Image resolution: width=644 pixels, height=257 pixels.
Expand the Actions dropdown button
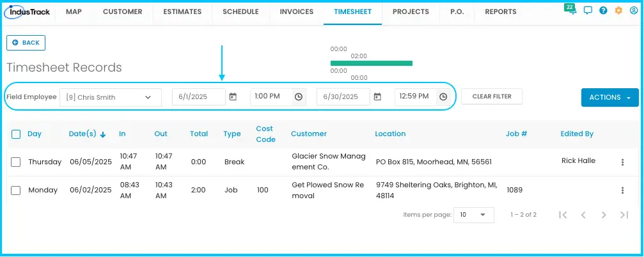tap(610, 97)
